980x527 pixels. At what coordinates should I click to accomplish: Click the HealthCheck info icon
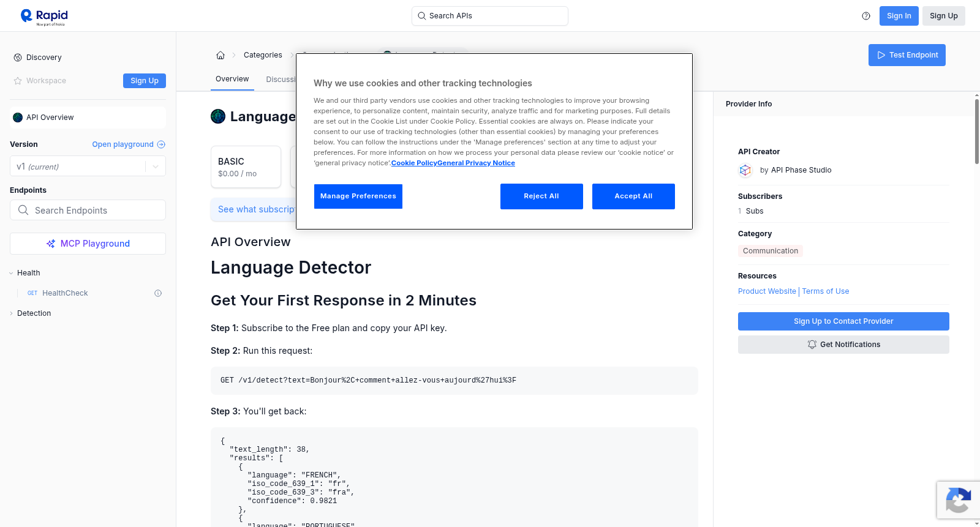(158, 293)
